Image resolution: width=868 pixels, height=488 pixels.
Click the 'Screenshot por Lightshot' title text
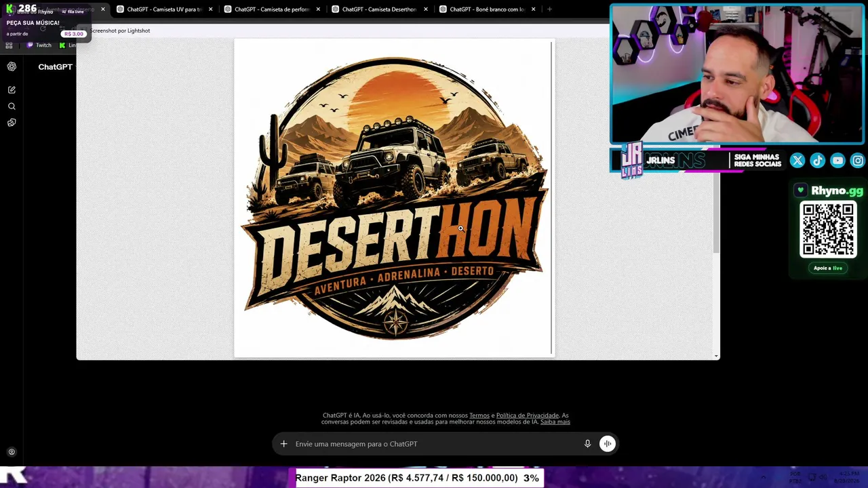click(x=120, y=30)
